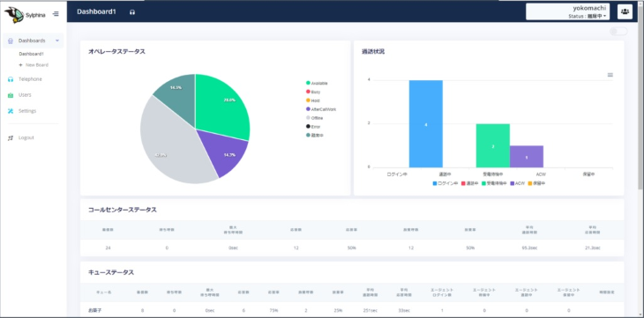The height and width of the screenshot is (318, 644).
Task: Open the yokomachi Status dropdown
Action: (x=567, y=12)
